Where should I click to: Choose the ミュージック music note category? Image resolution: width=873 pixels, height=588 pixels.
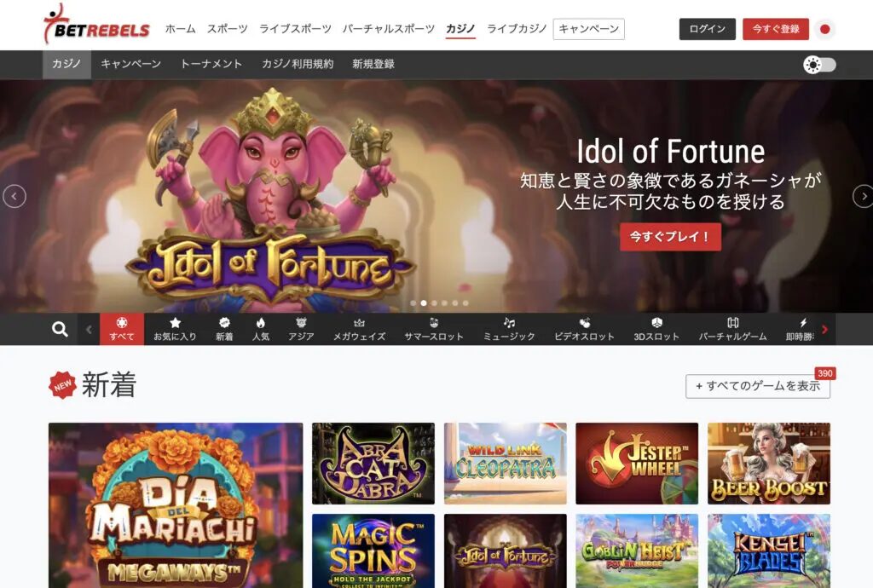(509, 329)
